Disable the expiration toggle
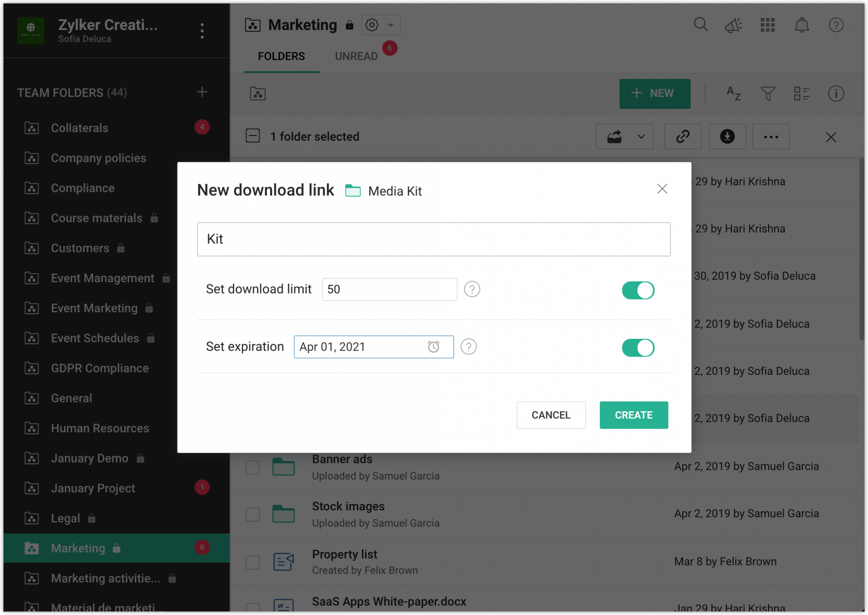Image resolution: width=868 pixels, height=615 pixels. coord(638,347)
